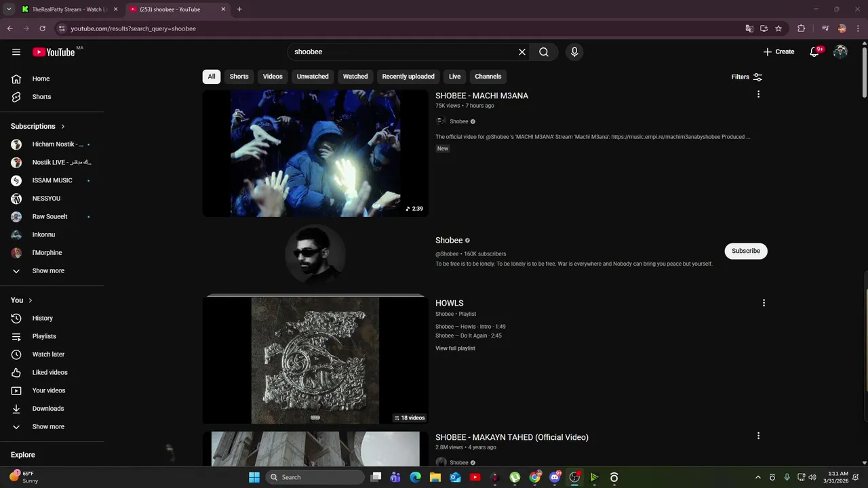Clear the search query with the X
The height and width of the screenshot is (488, 868).
point(522,52)
